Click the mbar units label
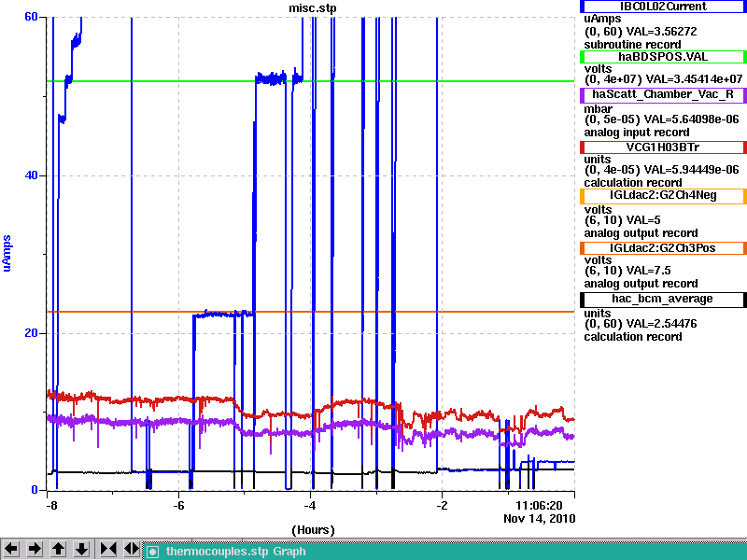The height and width of the screenshot is (560, 747). (x=598, y=109)
